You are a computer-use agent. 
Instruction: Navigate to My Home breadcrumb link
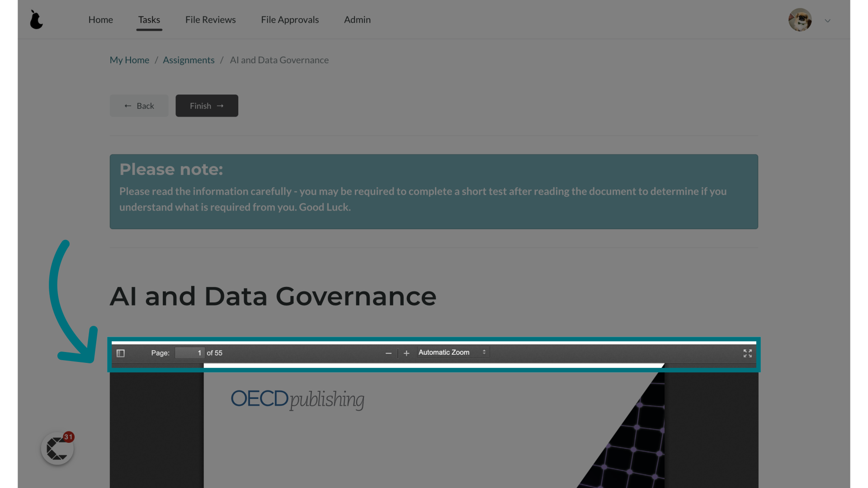point(129,60)
